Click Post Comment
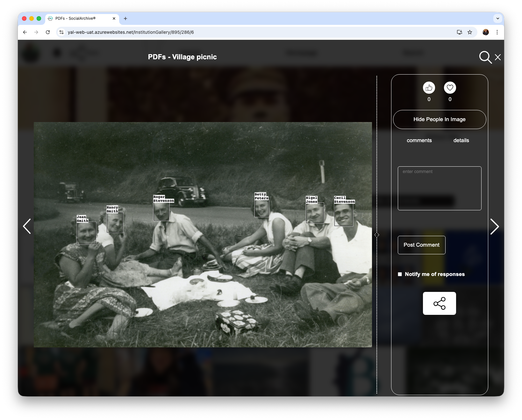 click(x=421, y=245)
